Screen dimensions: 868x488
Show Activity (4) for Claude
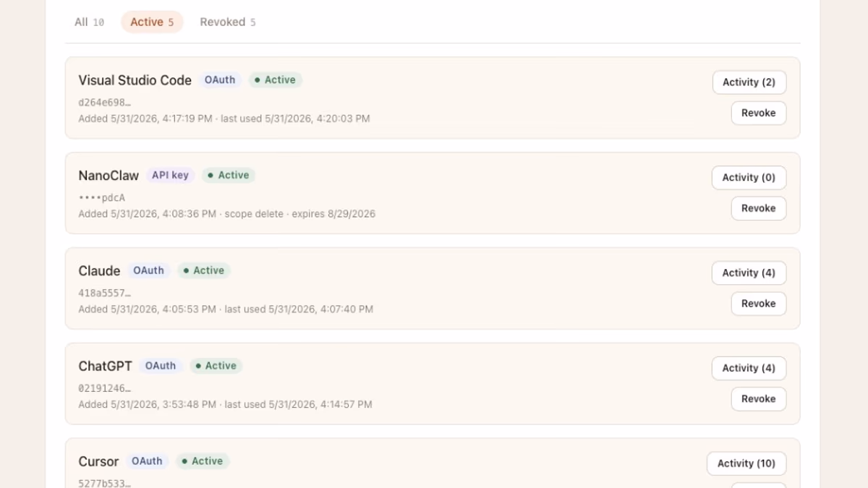(x=749, y=273)
